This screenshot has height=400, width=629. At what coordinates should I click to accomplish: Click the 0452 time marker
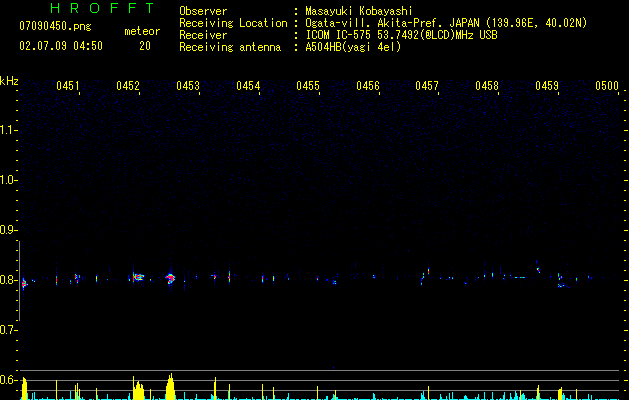128,86
